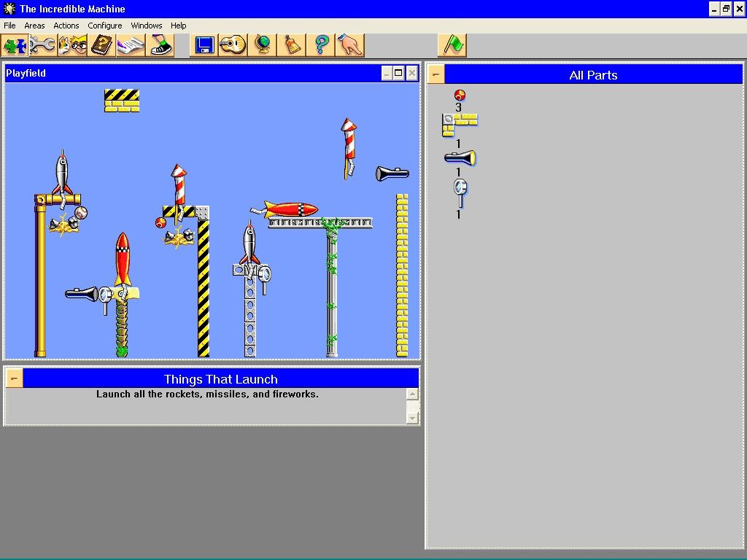Select the flashlight in All Parts bin
The image size is (747, 560).
[x=460, y=157]
